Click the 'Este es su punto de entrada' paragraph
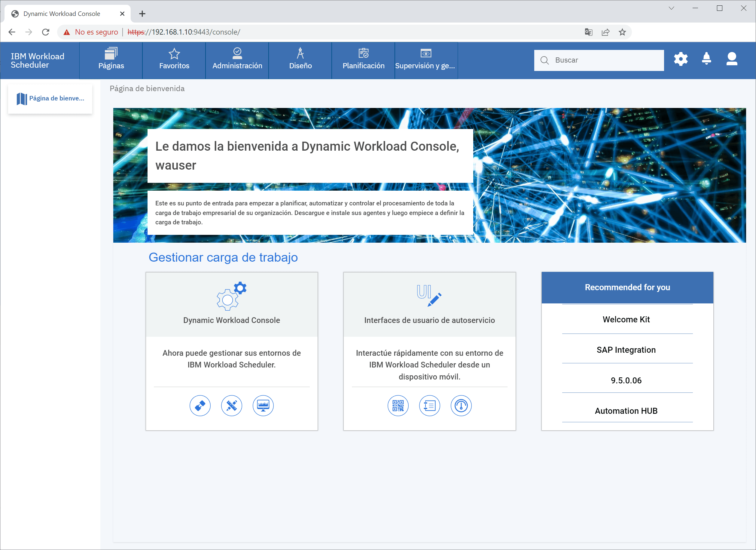 pyautogui.click(x=310, y=213)
